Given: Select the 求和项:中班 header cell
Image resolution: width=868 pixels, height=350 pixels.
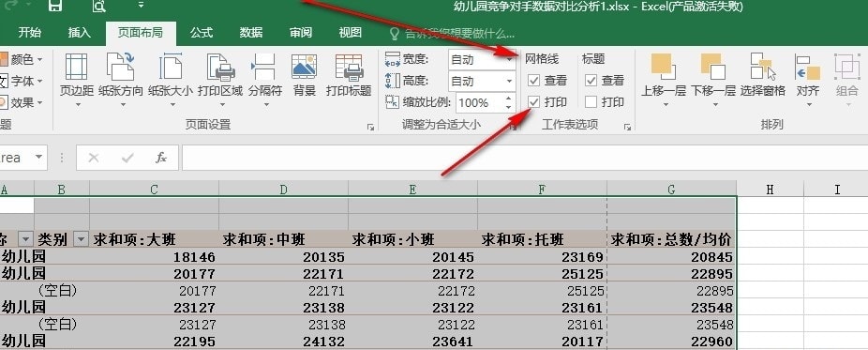Looking at the screenshot, I should (283, 239).
